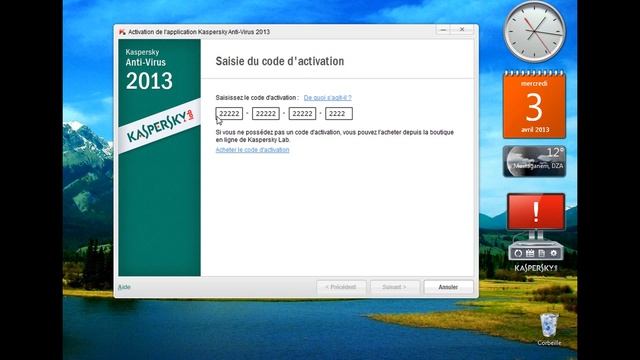Click the third activation code field
Viewport: 640px width, 360px height.
pyautogui.click(x=302, y=113)
